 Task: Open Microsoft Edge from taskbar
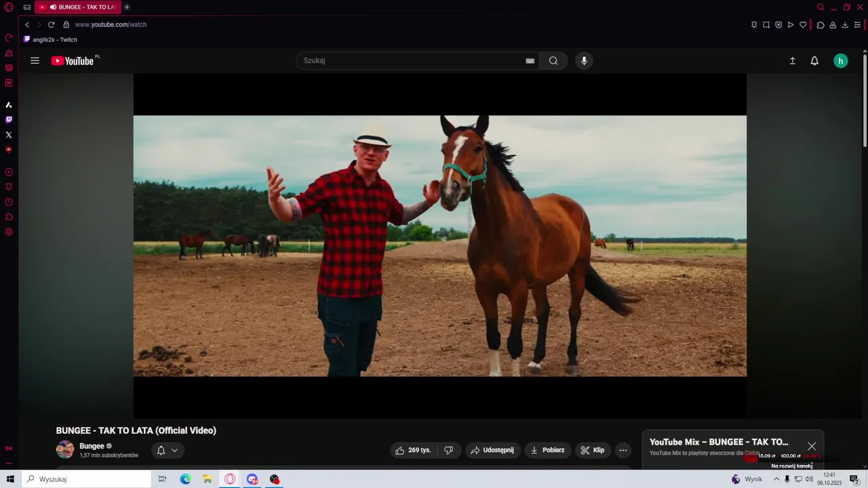[x=185, y=479]
